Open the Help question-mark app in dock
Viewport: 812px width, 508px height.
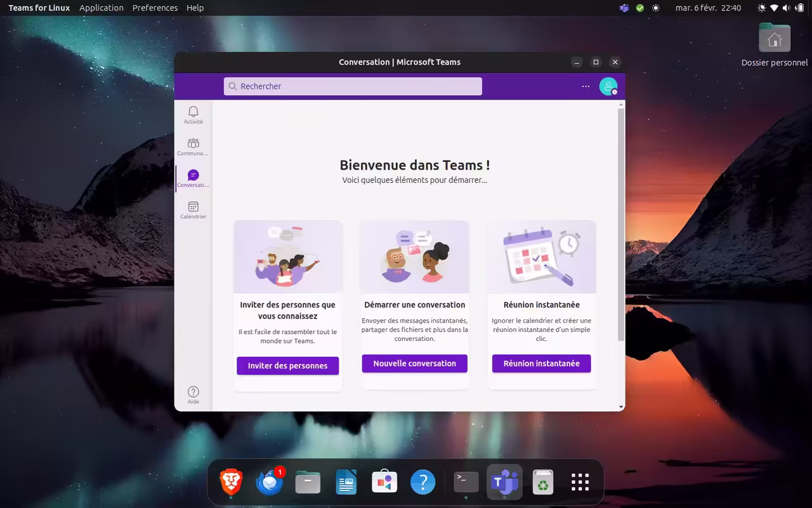tap(422, 483)
